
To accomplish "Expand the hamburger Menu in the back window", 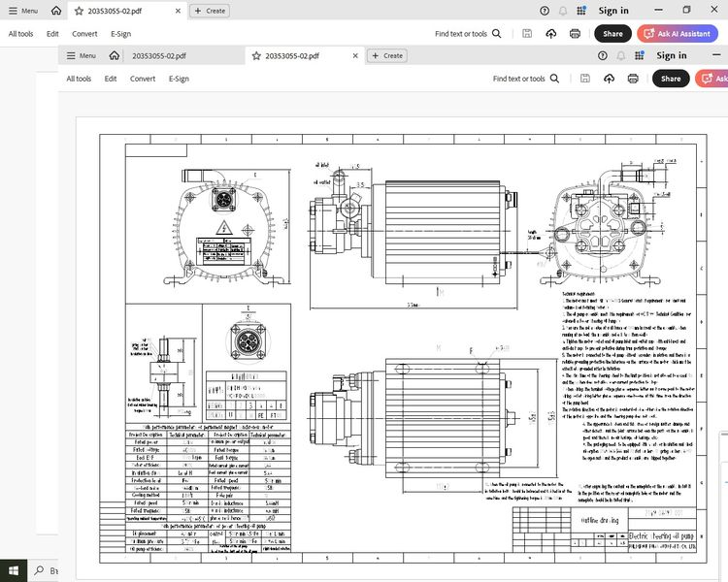I will (22, 11).
